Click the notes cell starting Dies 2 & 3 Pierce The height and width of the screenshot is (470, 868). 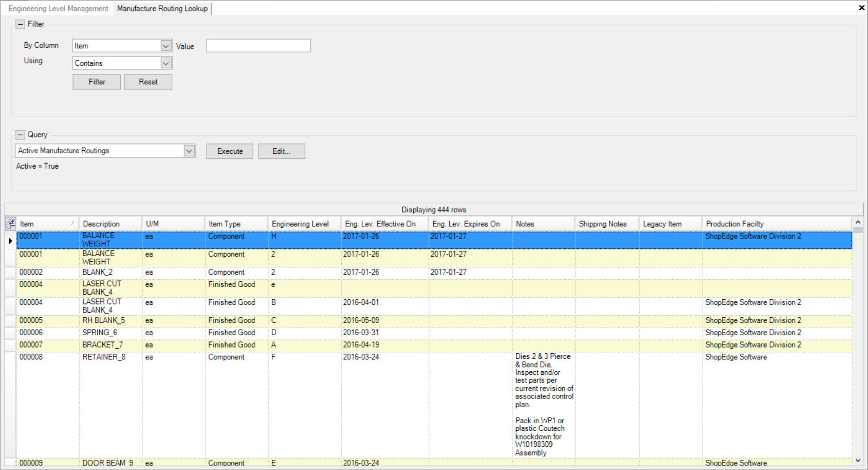click(544, 405)
